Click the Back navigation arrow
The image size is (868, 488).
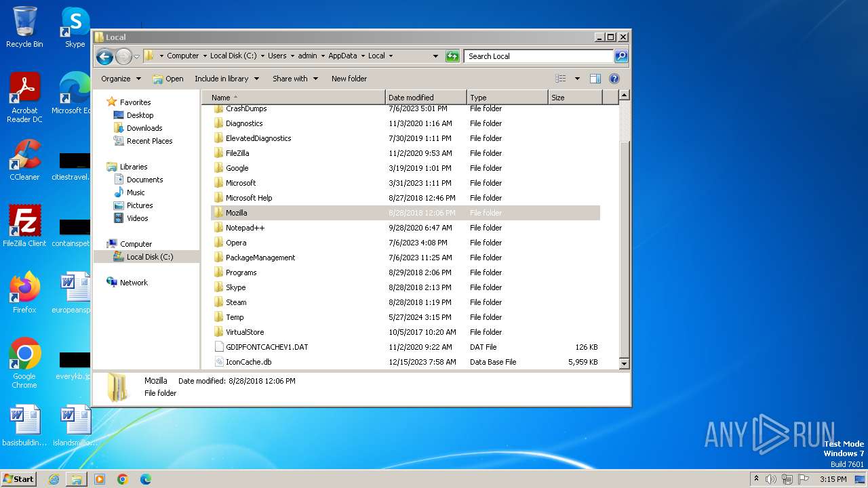pyautogui.click(x=104, y=56)
